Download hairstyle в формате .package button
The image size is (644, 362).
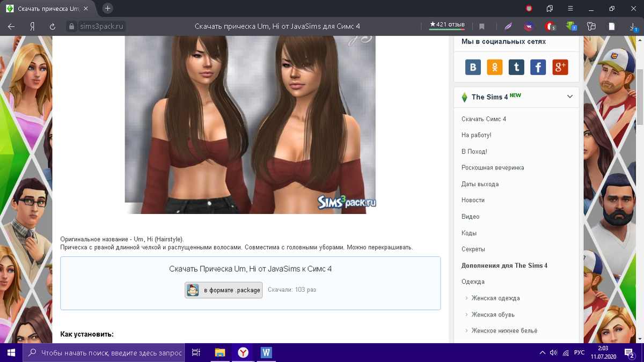click(224, 290)
